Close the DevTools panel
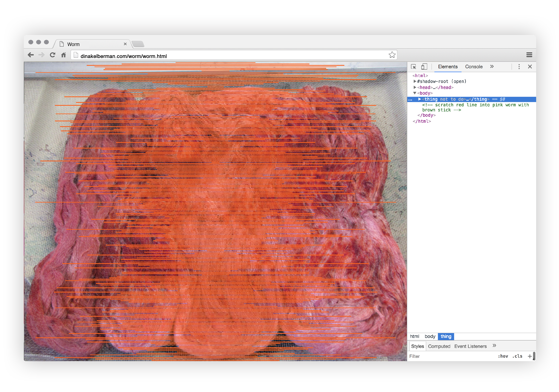 point(530,67)
